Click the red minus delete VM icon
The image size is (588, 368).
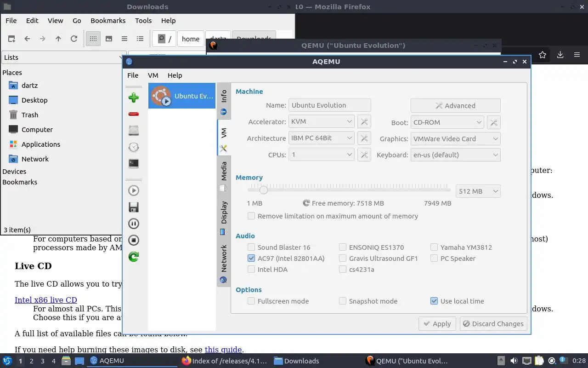[x=134, y=114]
